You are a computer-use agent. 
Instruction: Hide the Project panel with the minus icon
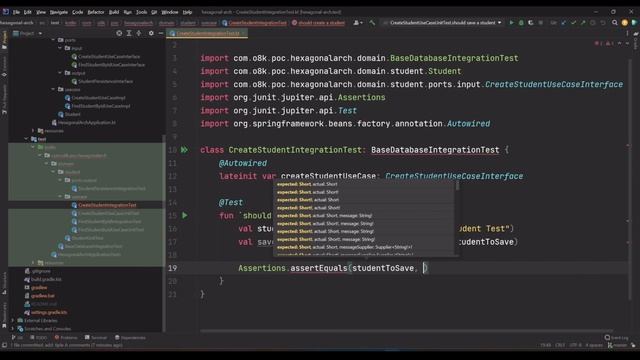pos(161,33)
